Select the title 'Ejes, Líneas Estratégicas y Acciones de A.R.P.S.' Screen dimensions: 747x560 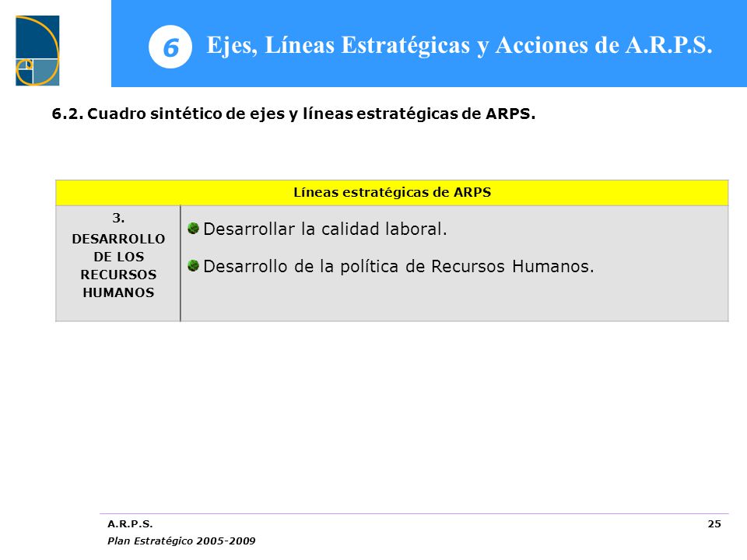459,46
